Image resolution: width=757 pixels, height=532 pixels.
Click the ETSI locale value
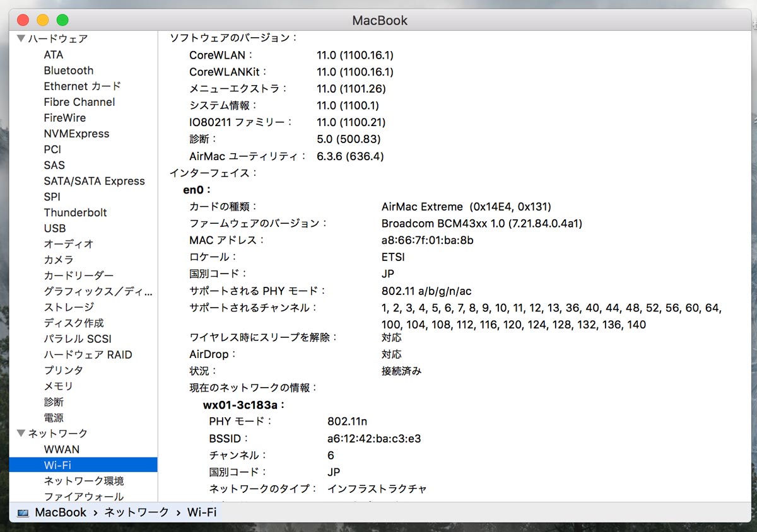click(x=393, y=257)
